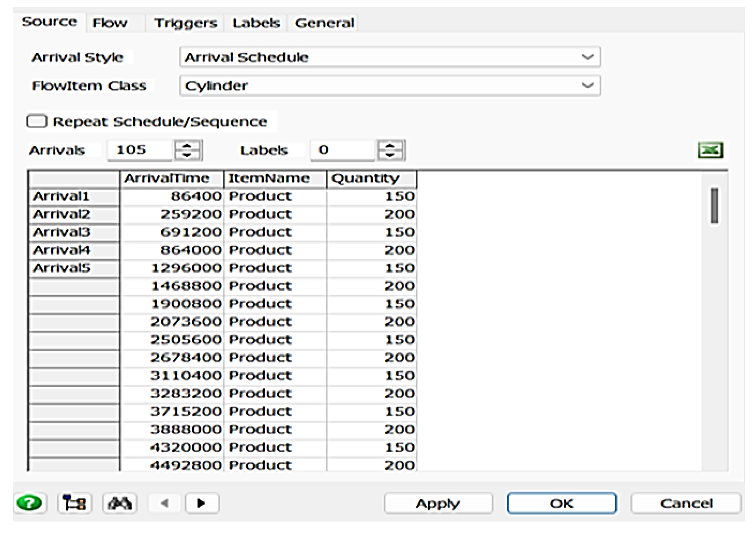Confirm with the OK button
This screenshot has width=756, height=533.
tap(562, 503)
